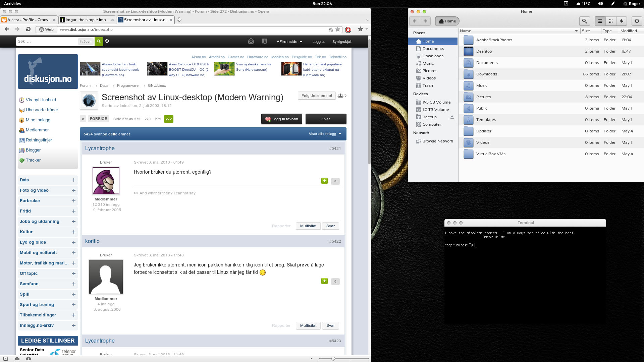
Task: Click Opera forward navigation arrow
Action: (x=17, y=29)
